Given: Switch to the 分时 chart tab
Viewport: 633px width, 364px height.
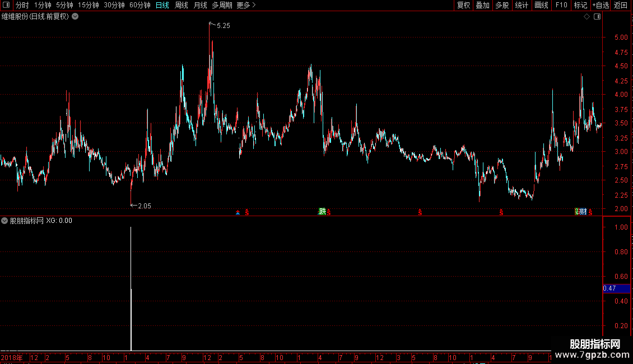Looking at the screenshot, I should tap(22, 5).
